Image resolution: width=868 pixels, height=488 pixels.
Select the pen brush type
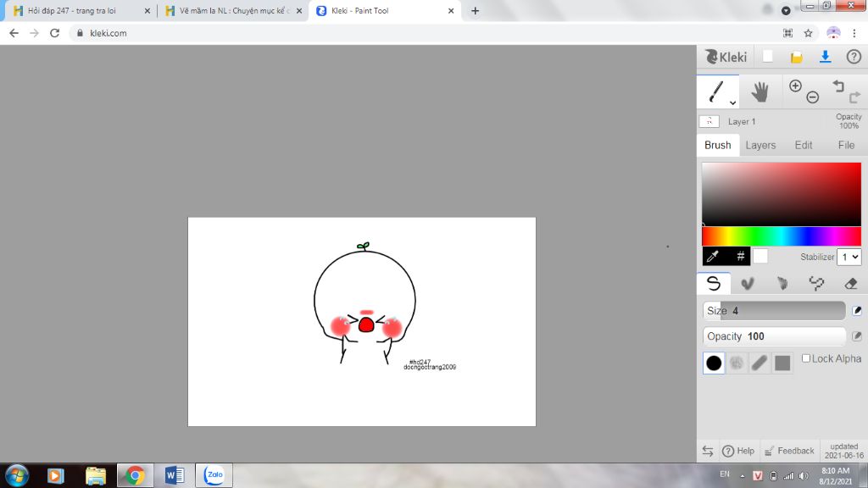pos(714,283)
